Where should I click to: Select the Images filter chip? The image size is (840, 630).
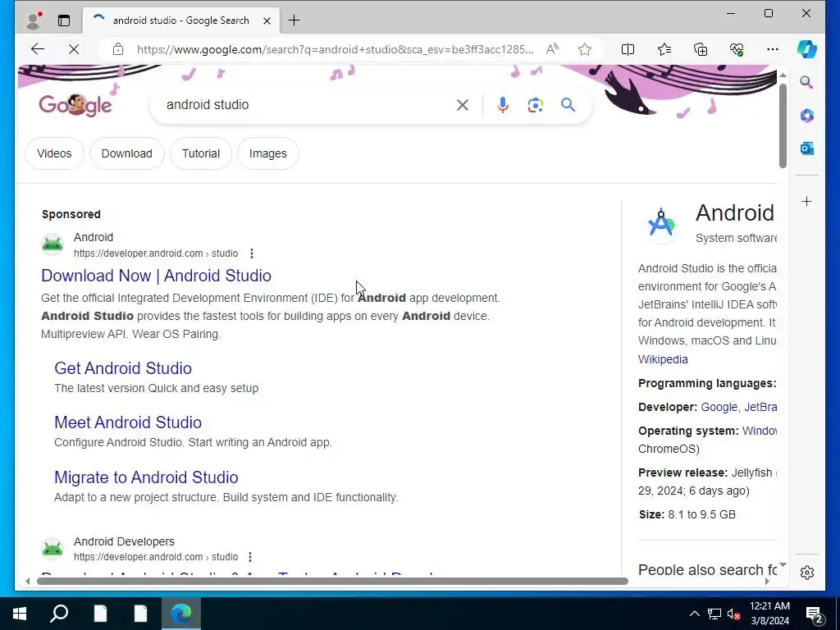[268, 153]
